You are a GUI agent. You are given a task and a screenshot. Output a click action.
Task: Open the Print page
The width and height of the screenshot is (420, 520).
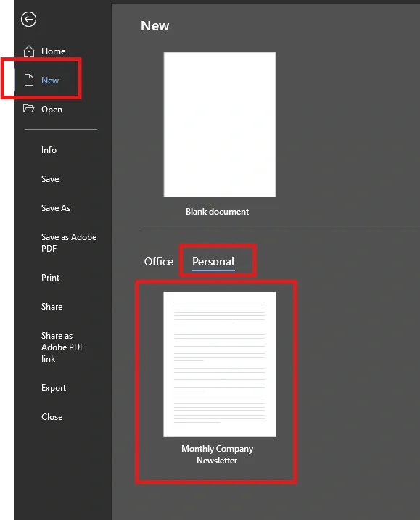51,278
